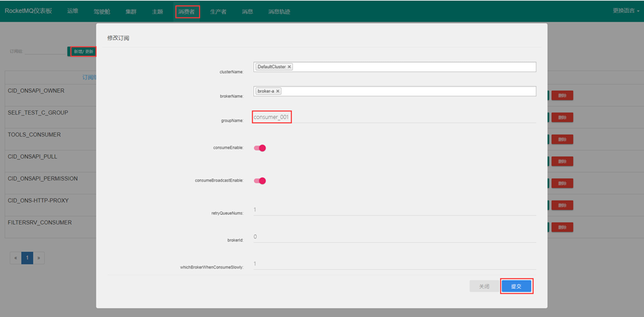The image size is (644, 317).
Task: Open the 驾驶舱 dashboard menu
Action: pos(102,12)
